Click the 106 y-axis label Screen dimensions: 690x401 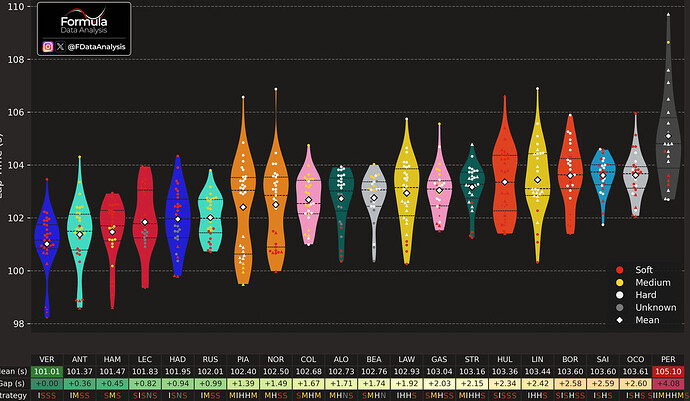[15, 112]
